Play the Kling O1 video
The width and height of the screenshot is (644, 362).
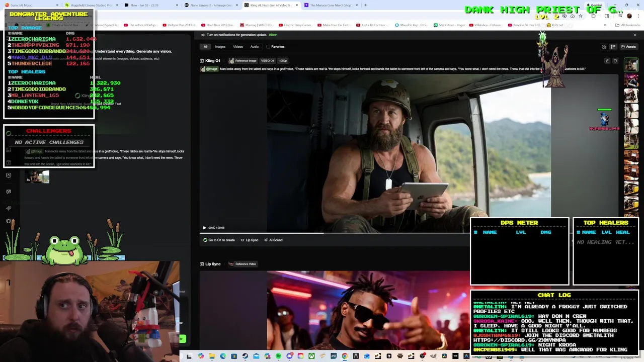(204, 228)
